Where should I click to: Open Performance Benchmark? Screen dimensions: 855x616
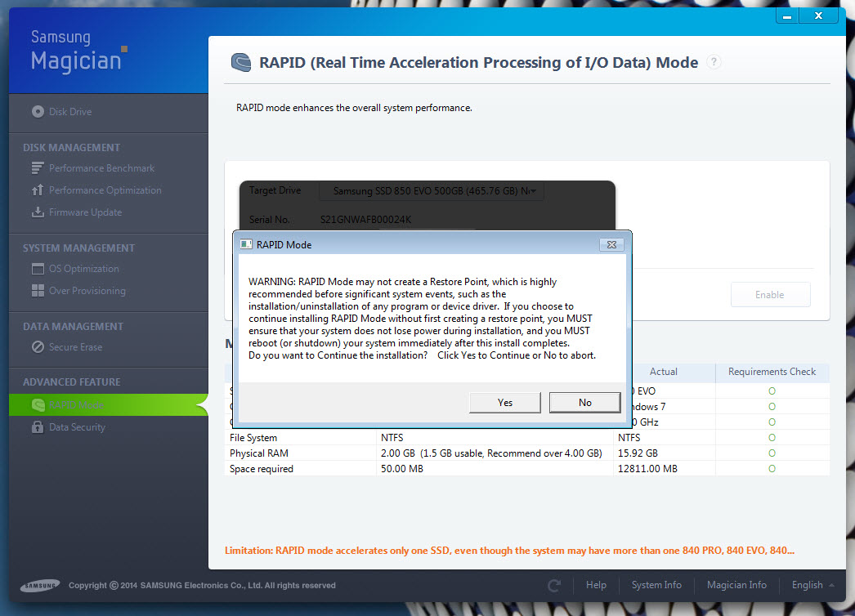(x=102, y=168)
